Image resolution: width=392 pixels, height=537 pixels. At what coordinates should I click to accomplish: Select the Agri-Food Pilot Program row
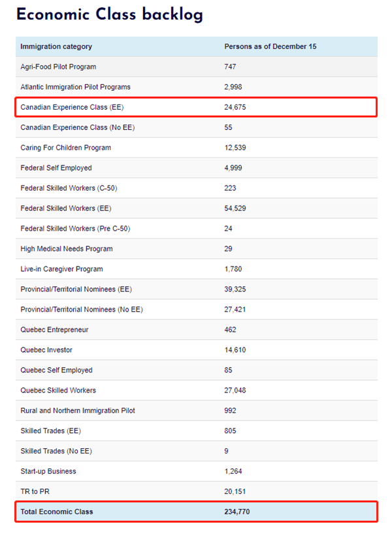click(x=197, y=67)
